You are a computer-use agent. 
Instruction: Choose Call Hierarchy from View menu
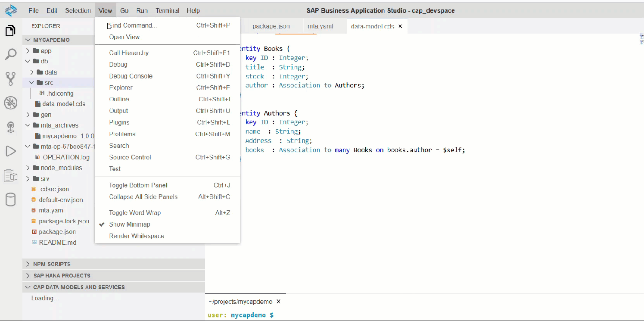tap(167, 53)
